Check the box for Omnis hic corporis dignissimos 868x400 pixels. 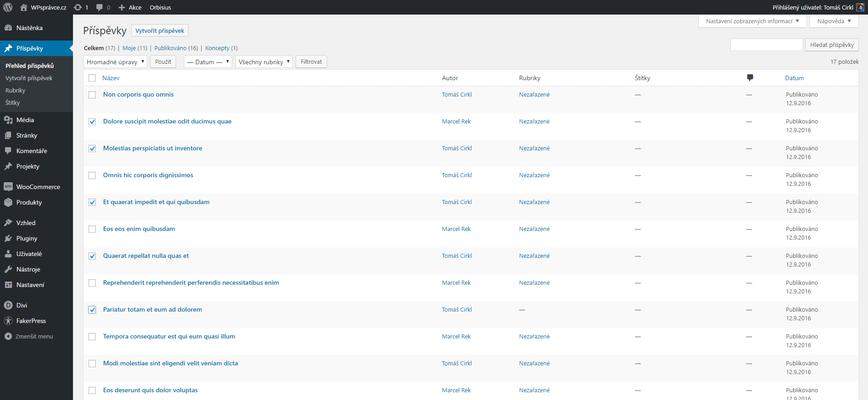click(92, 175)
